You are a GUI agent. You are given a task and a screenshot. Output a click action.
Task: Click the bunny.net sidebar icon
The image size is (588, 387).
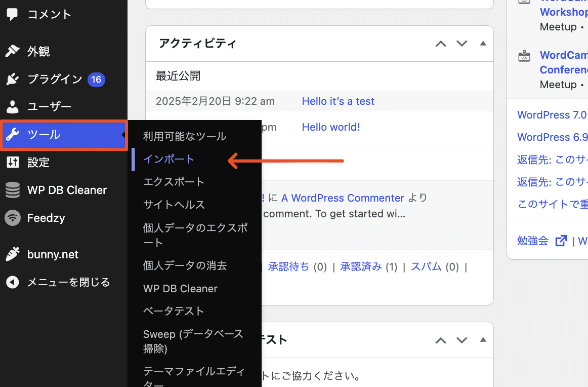13,254
